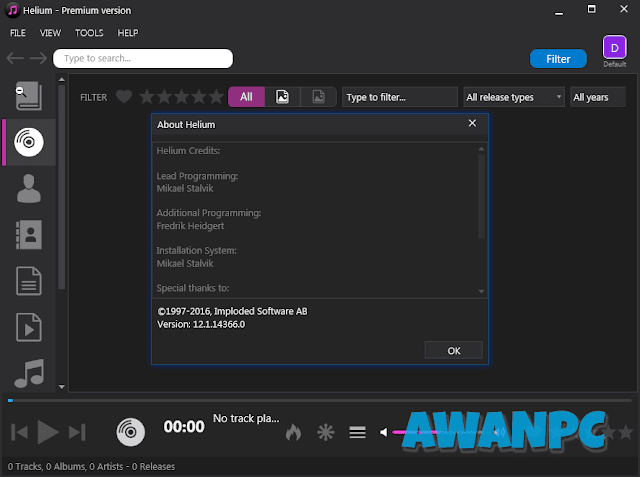Click the asterisk icon in player bar
This screenshot has width=640, height=477.
325,432
